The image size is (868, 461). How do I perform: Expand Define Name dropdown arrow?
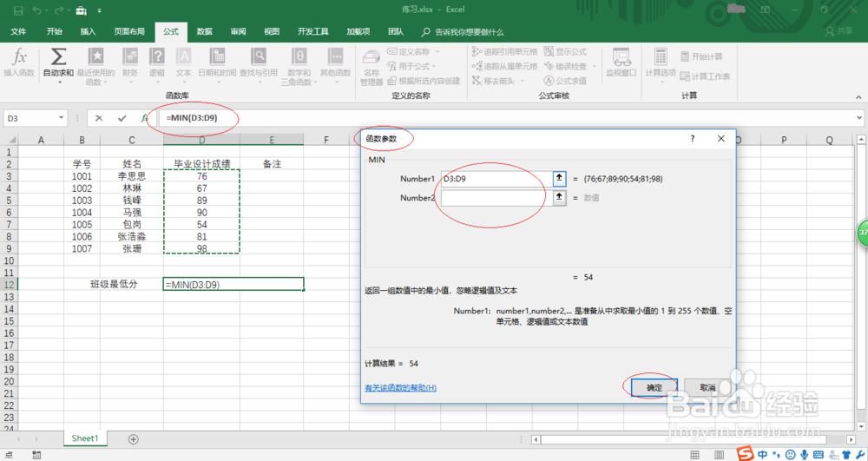coord(437,51)
